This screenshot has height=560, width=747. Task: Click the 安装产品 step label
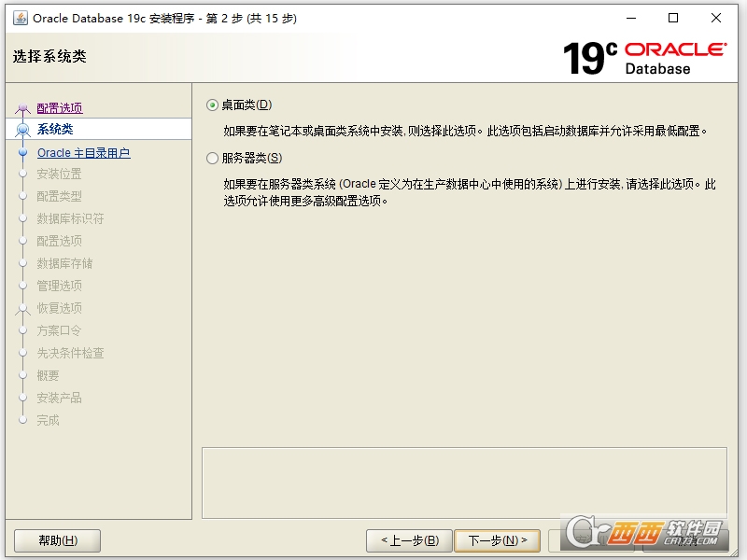pyautogui.click(x=59, y=398)
